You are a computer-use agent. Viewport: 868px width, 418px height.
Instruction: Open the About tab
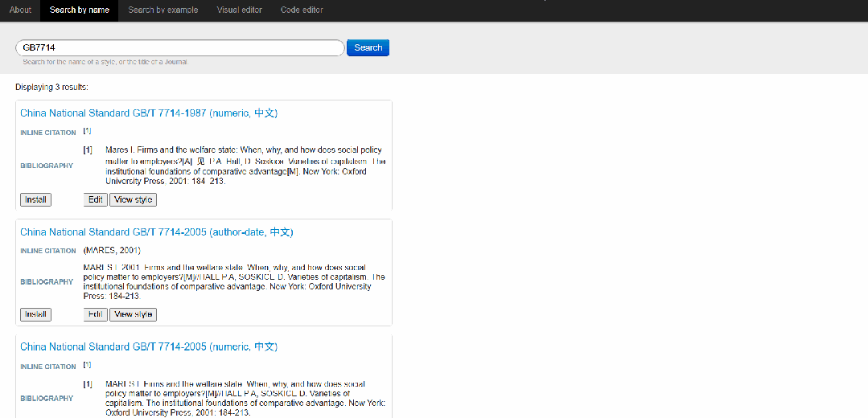point(20,10)
